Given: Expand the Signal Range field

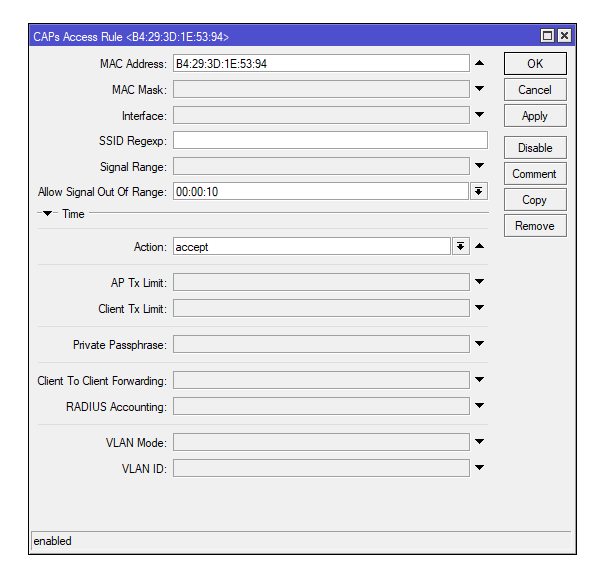Looking at the screenshot, I should point(480,165).
